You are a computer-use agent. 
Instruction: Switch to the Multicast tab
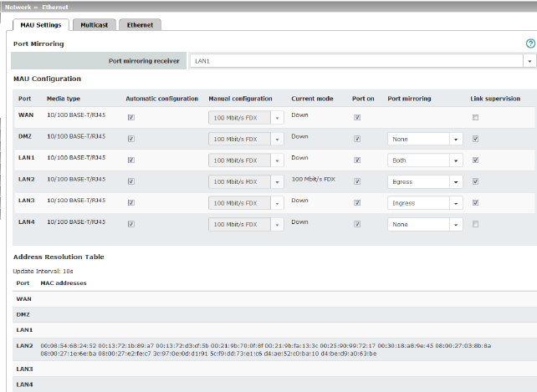[95, 25]
